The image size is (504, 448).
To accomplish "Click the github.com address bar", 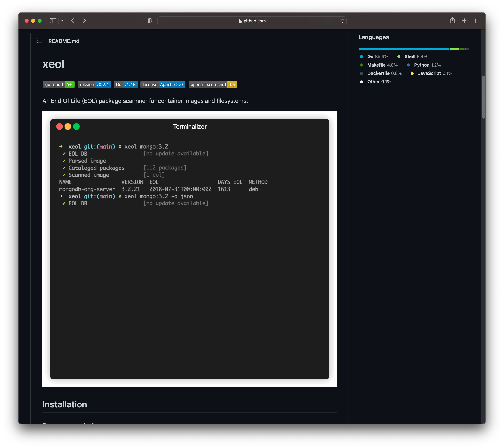I will [252, 21].
